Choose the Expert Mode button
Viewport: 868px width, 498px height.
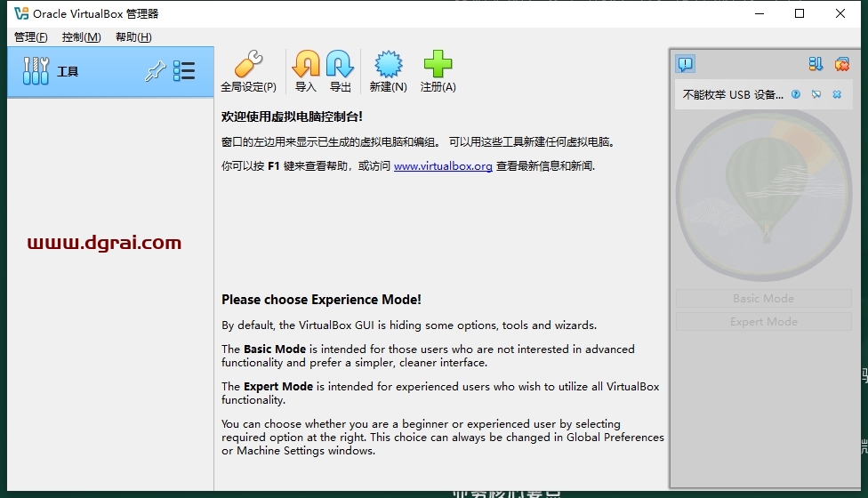click(x=763, y=322)
